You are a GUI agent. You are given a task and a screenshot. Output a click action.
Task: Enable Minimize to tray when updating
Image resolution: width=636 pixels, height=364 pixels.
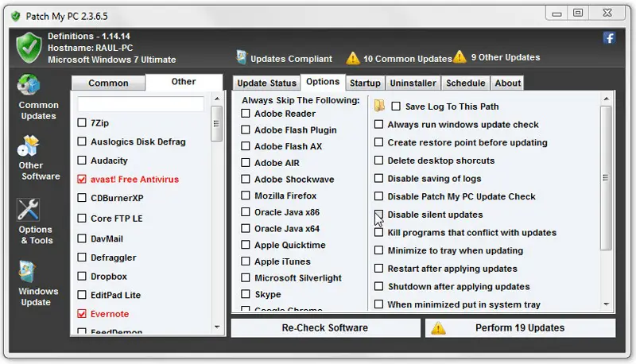[378, 250]
